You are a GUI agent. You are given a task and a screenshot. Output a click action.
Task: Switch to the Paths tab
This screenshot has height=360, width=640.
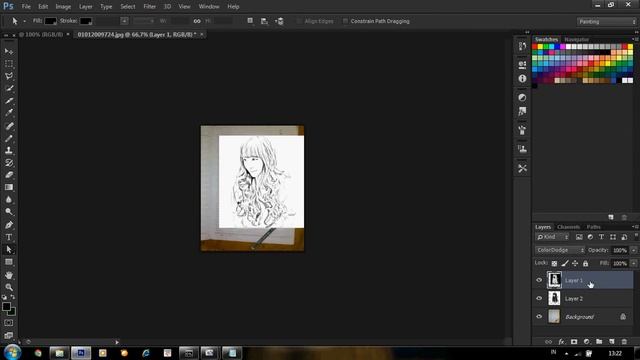(593, 227)
